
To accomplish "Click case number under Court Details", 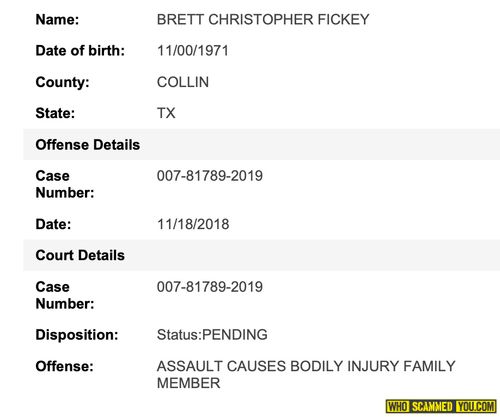I will pos(210,287).
